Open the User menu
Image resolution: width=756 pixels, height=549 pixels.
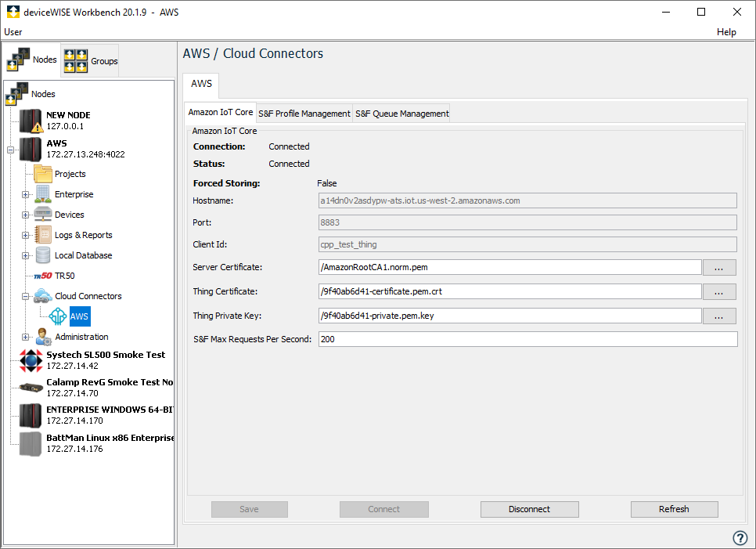[13, 32]
